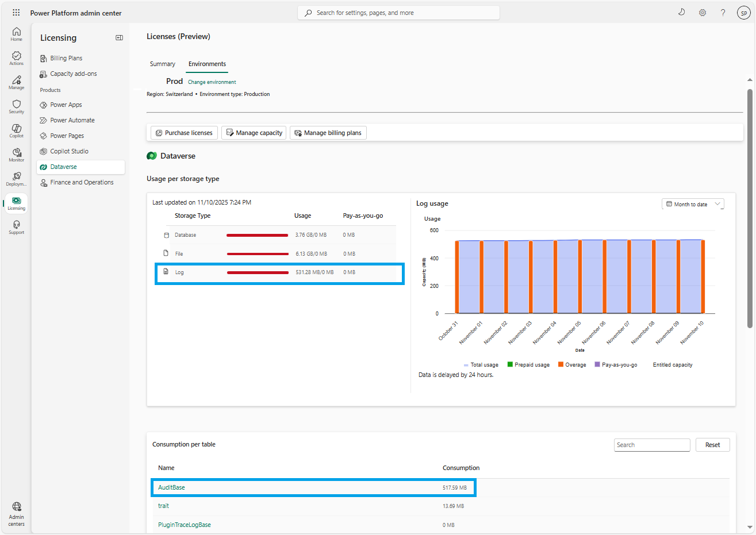Viewport: 756px width, 535px height.
Task: Toggle Overage series in chart legend
Action: tap(572, 365)
